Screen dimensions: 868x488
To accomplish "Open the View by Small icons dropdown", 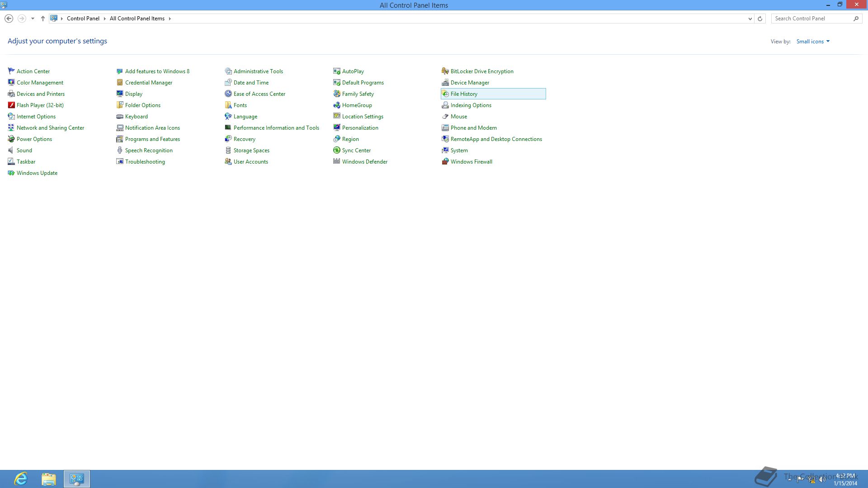I will (x=813, y=42).
